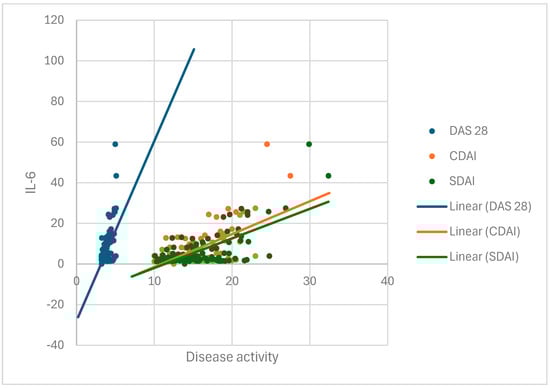This screenshot has height=388, width=550.
Task: Select the SDAI green legend marker
Action: point(432,181)
